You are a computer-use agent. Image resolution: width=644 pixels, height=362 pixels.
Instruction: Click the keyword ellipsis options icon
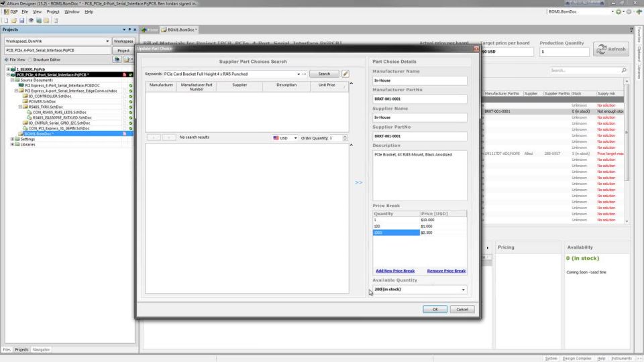point(305,74)
